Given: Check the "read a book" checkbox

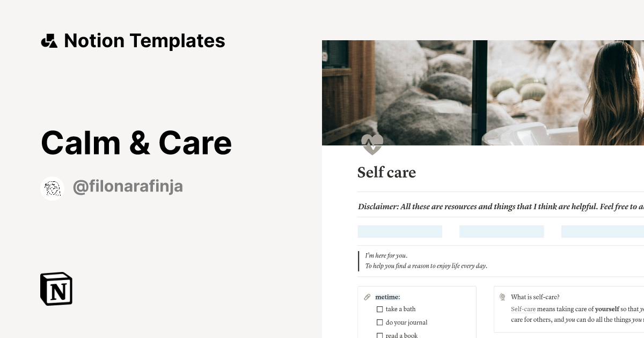Looking at the screenshot, I should click(x=380, y=335).
